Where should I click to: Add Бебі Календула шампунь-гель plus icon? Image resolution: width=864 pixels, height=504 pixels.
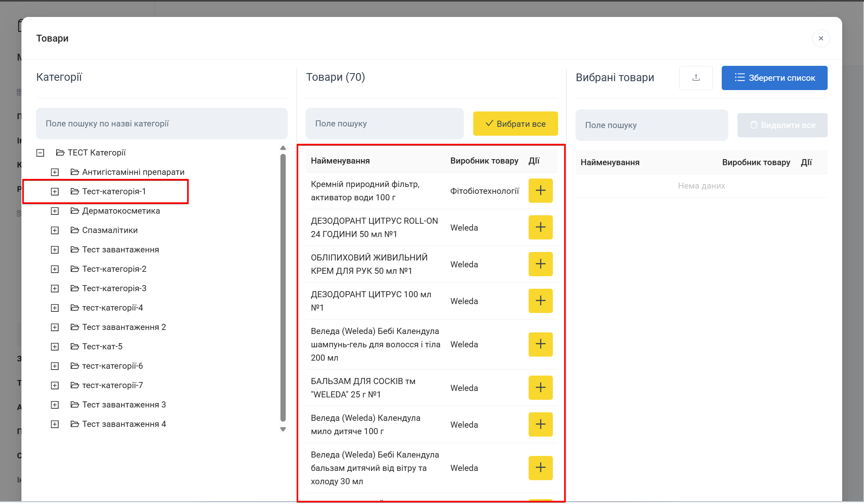coord(540,344)
